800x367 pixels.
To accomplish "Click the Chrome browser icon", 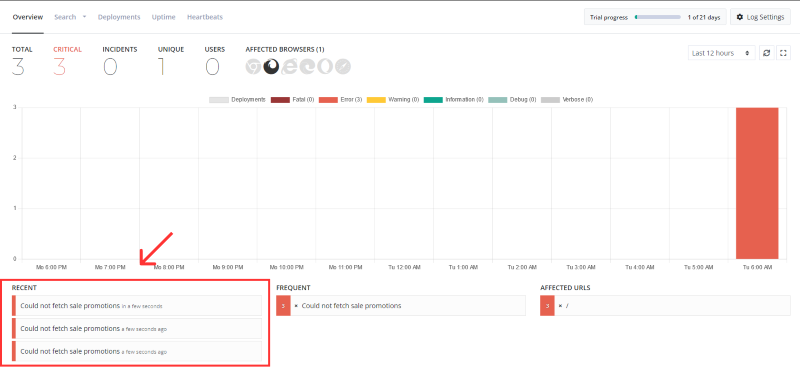I will [x=254, y=67].
